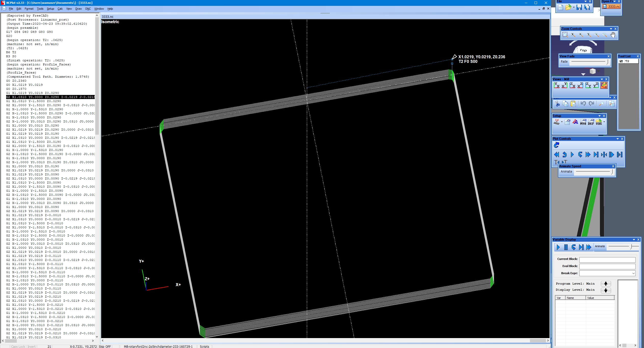This screenshot has height=348, width=644.
Task: Click the Display Level down arrow button
Action: [x=606, y=290]
